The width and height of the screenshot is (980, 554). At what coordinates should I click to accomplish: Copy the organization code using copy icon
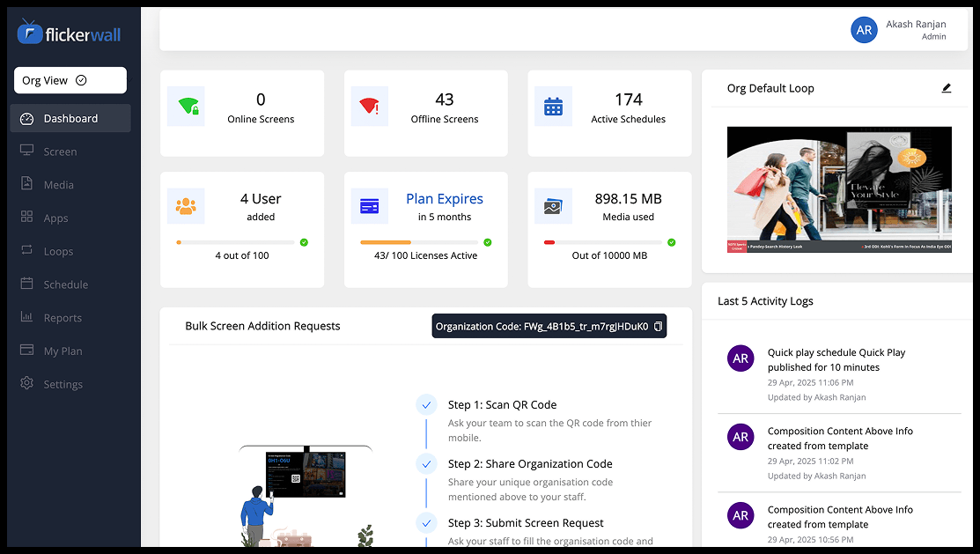click(x=658, y=327)
